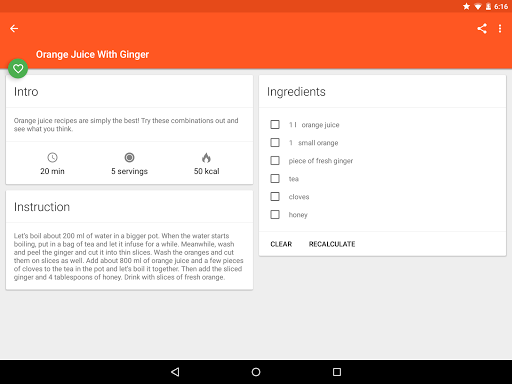
Task: Tap the Android back navigation button
Action: click(175, 372)
